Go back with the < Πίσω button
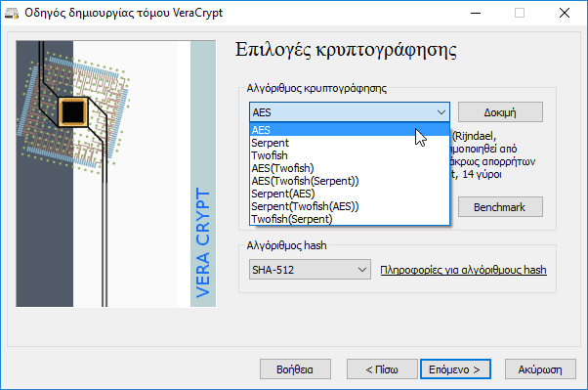Screen dimensions: 588x390 click(x=382, y=369)
